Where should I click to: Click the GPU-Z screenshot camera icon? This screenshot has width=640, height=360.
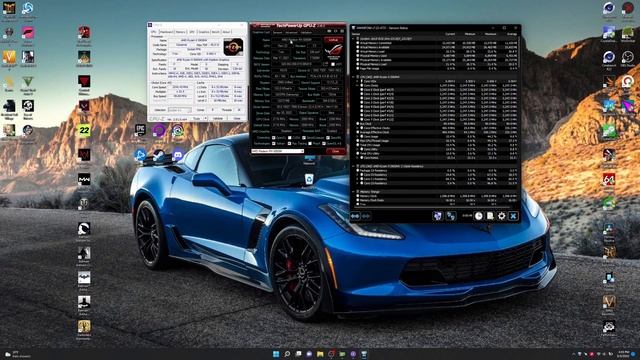329,31
